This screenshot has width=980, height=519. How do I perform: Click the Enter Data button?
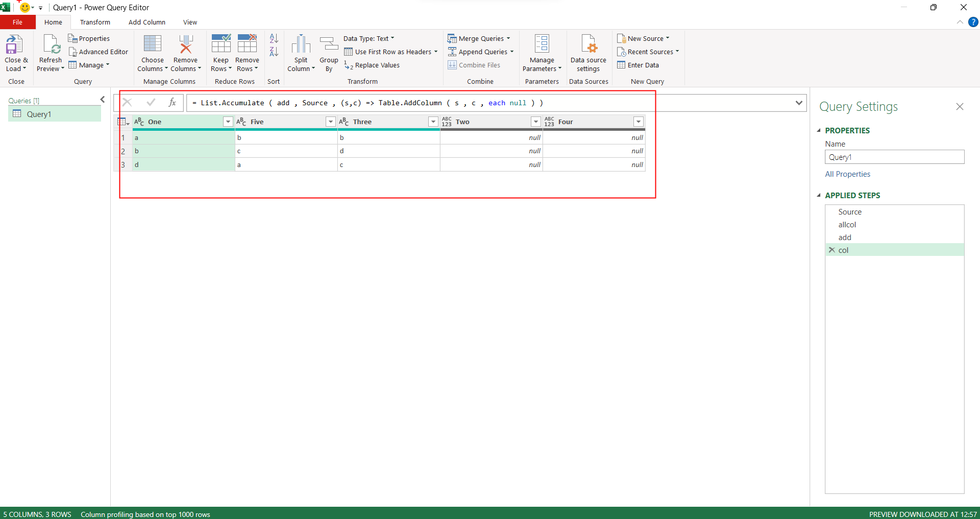(x=638, y=65)
